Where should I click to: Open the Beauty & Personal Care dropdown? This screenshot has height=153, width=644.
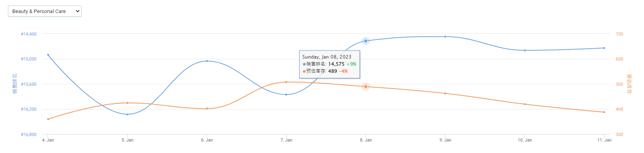pos(45,11)
